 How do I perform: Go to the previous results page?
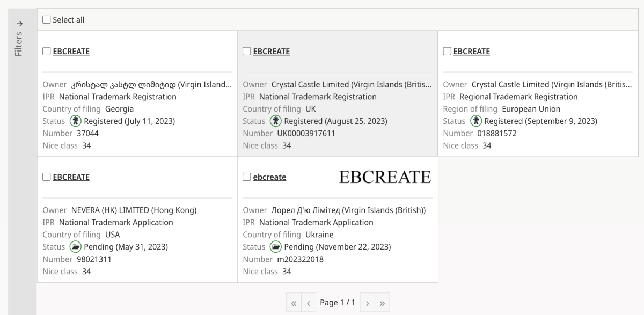click(x=309, y=303)
